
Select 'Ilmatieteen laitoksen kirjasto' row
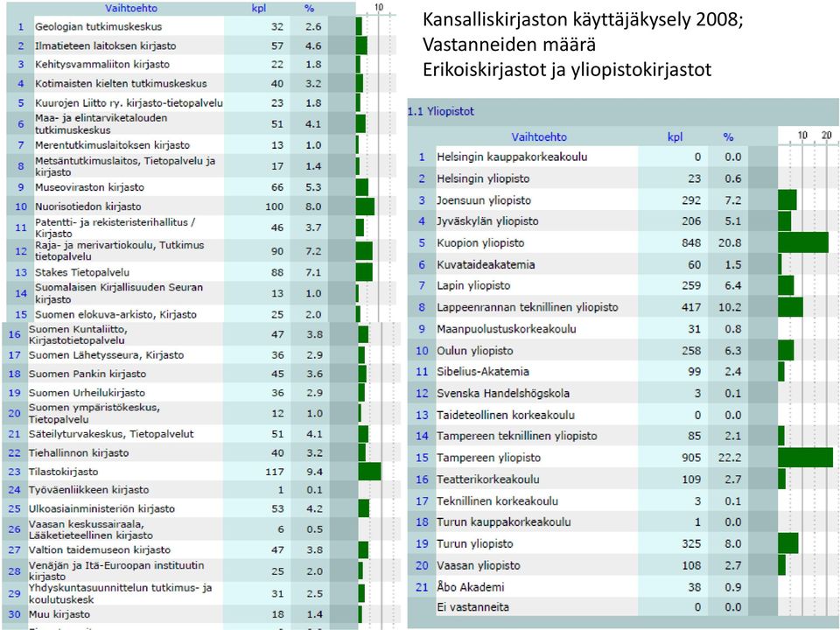(x=201, y=45)
